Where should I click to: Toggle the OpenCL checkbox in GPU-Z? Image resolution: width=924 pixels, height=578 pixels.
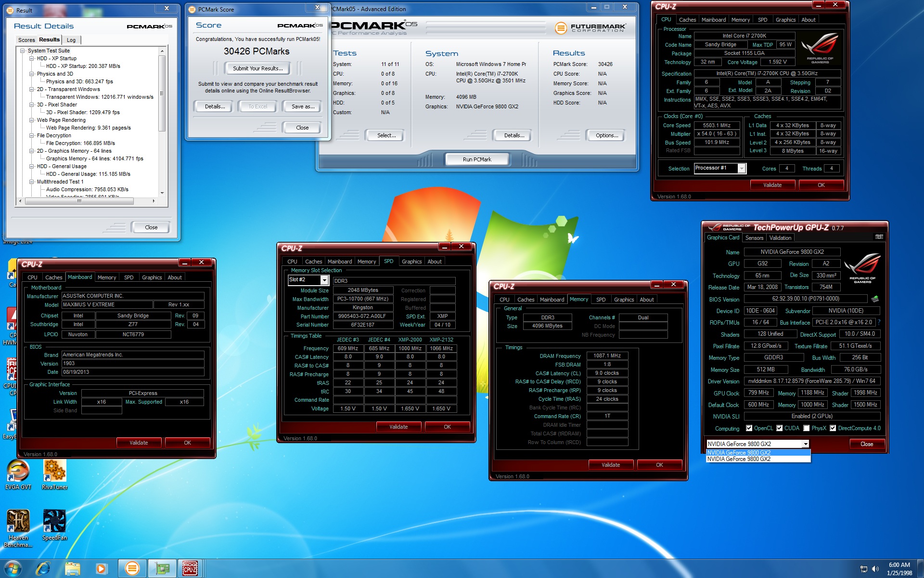[x=749, y=428]
